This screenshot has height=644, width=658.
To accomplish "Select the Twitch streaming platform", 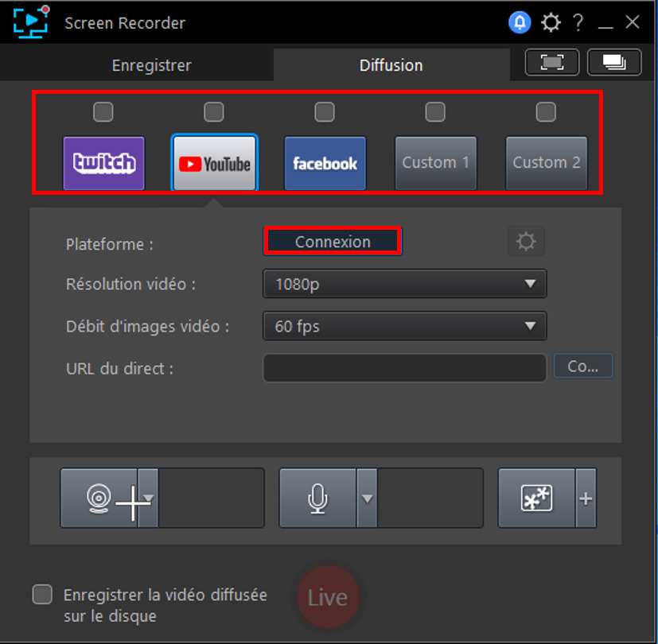I will 103,163.
